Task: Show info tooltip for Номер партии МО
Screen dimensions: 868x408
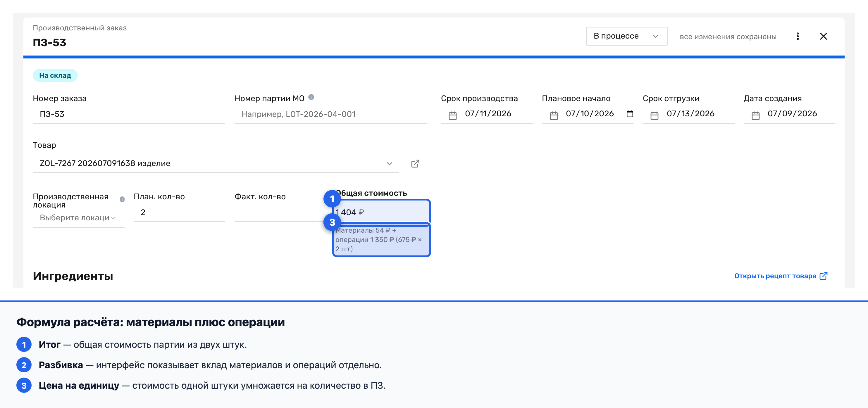Action: pos(311,97)
